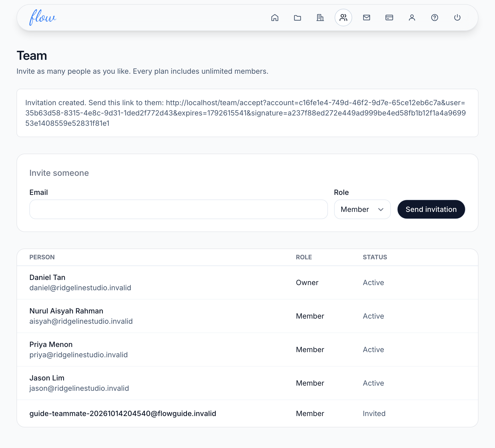This screenshot has width=495, height=448.
Task: Click Jason Lim's Active status
Action: (x=373, y=383)
